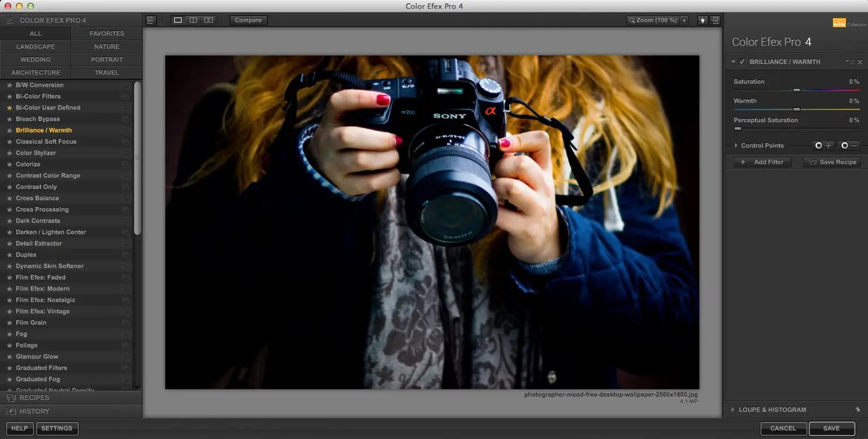Open the Color Efex Pro 4 list menu icon
The image size is (868, 439).
point(10,20)
